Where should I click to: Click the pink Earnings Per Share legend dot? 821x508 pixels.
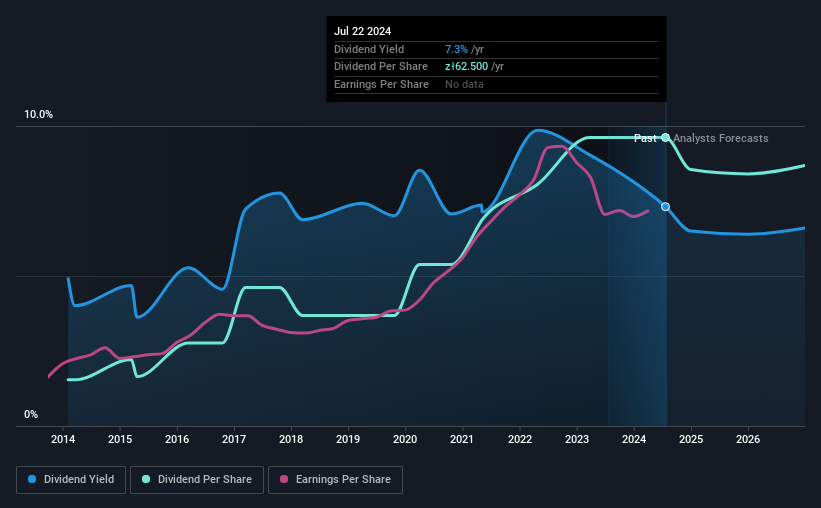coord(284,479)
